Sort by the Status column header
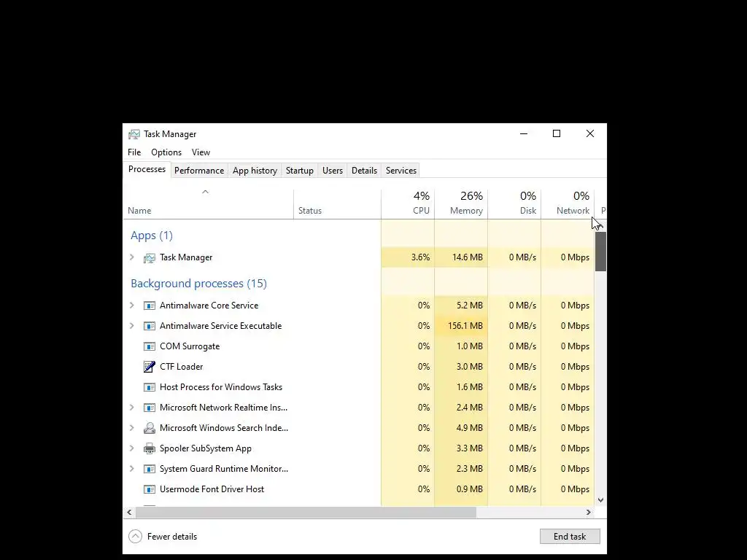 337,204
